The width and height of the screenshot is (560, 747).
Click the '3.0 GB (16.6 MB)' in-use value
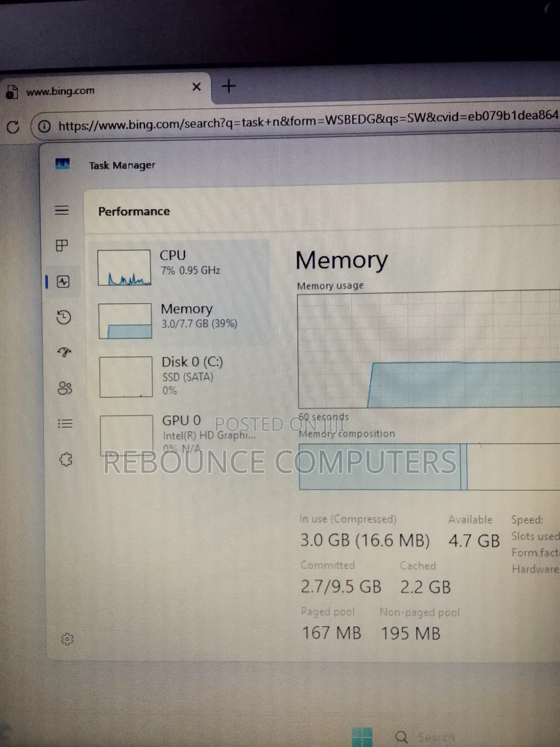[x=365, y=540]
